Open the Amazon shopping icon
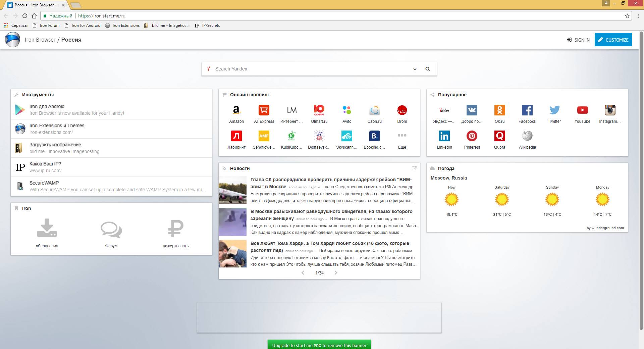The image size is (644, 349). (236, 110)
